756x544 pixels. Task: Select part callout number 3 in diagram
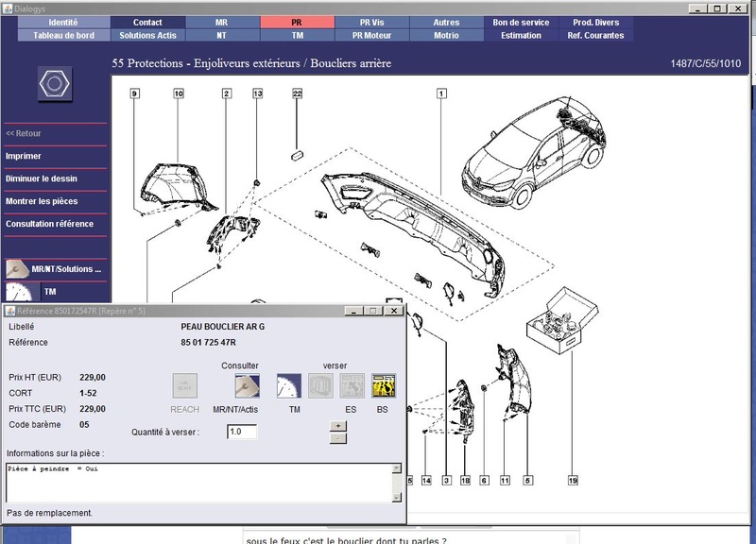447,481
